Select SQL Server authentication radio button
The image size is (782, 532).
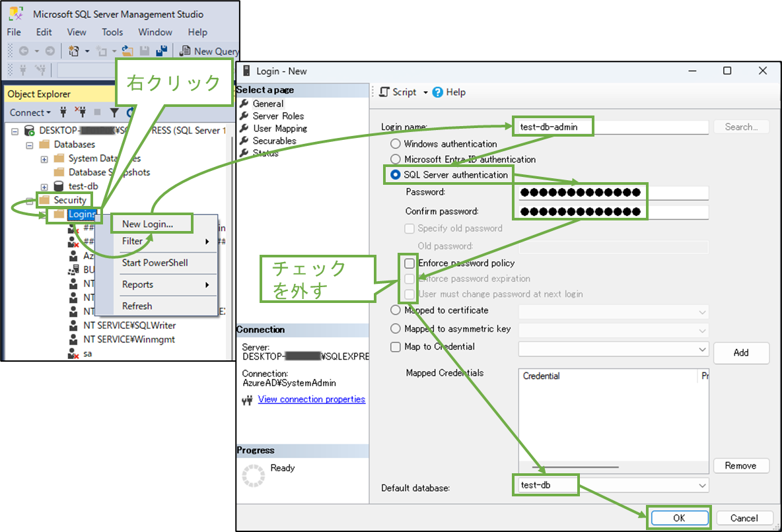coord(396,174)
